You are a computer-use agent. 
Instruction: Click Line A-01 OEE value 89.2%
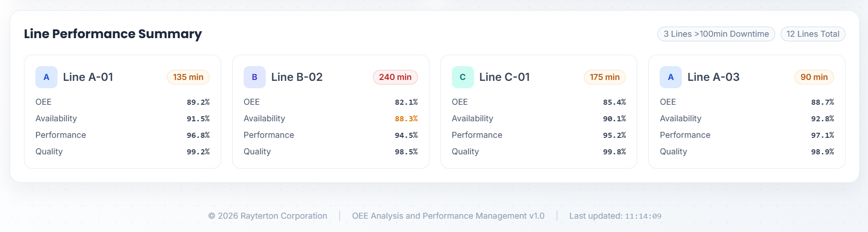(198, 102)
